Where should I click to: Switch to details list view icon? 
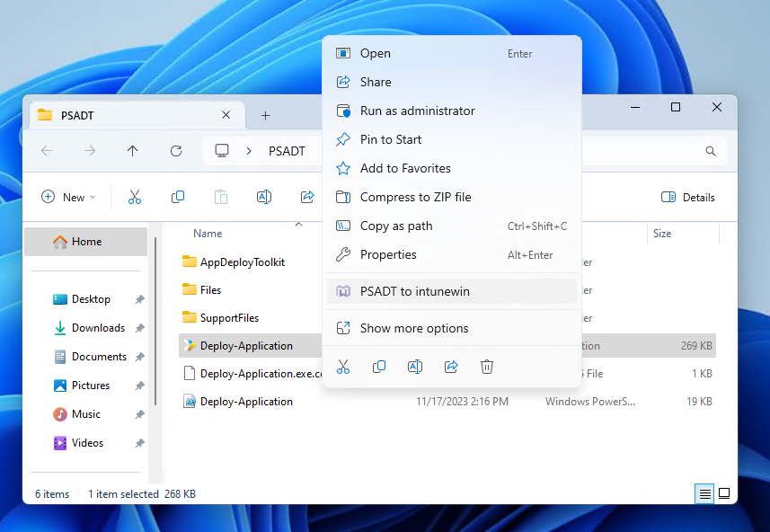[x=704, y=493]
